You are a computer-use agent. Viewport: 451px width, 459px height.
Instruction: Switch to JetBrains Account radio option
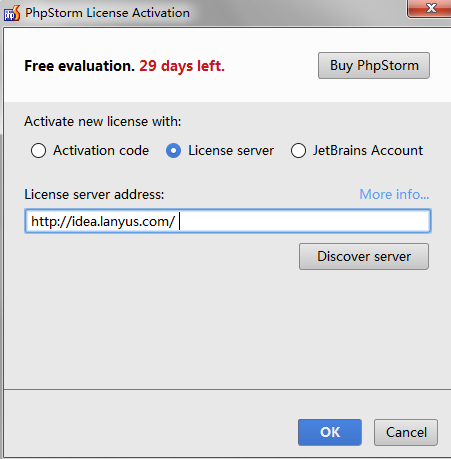298,151
